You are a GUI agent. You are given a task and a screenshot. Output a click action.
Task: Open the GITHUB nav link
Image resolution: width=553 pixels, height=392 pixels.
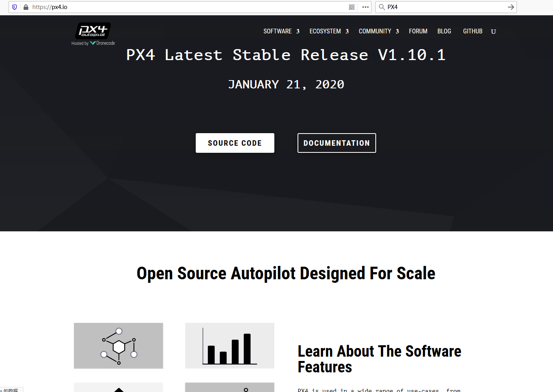click(x=472, y=31)
